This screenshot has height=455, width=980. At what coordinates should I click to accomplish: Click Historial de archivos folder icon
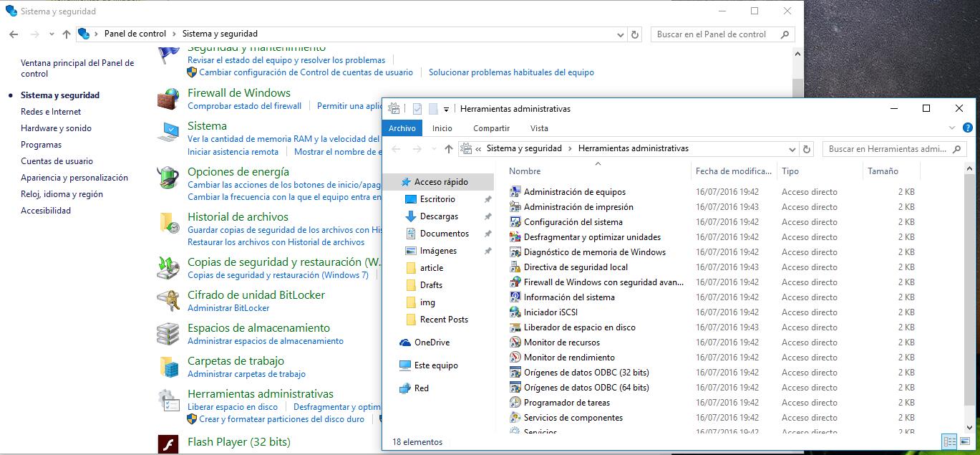[168, 223]
